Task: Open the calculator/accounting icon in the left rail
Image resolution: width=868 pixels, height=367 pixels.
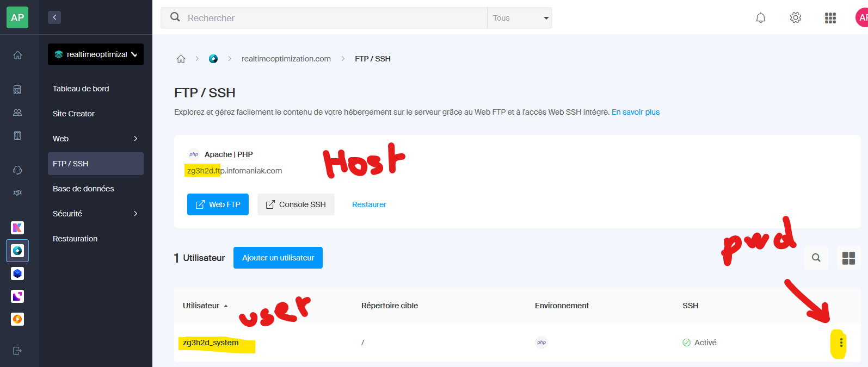Action: coord(17,90)
